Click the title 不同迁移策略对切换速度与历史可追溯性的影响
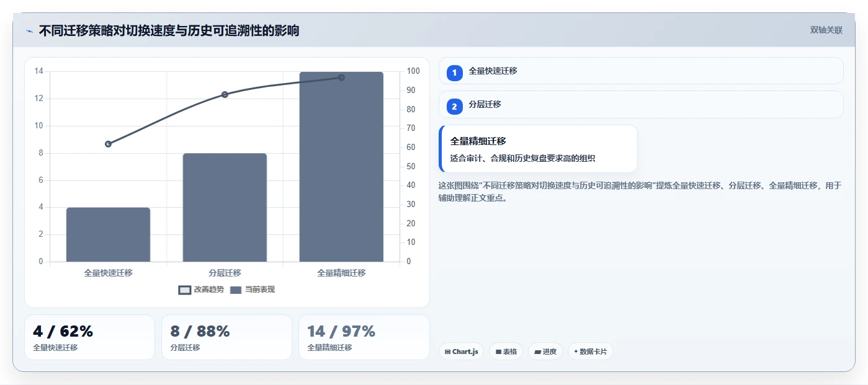Screen dimensions: 868x385 [169, 30]
